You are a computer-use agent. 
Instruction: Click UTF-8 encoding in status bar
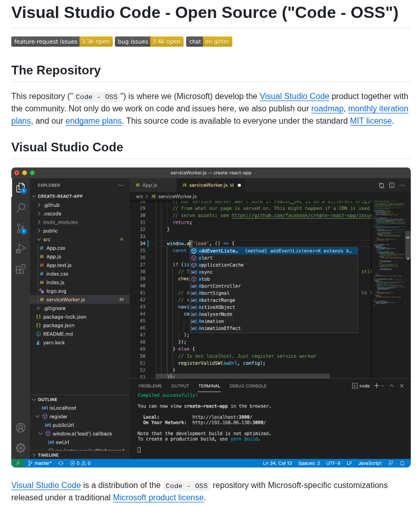pyautogui.click(x=333, y=463)
